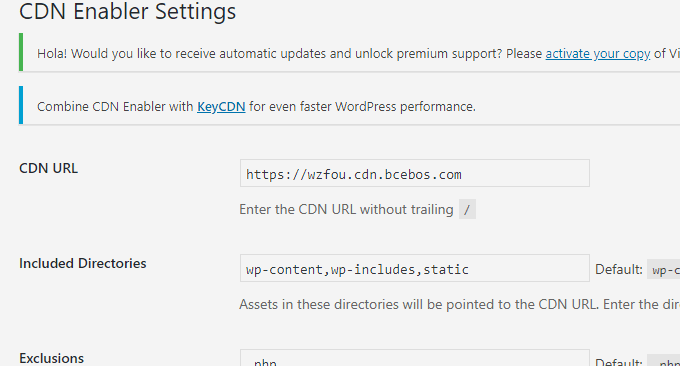Open the "activate your copy" link
Viewport: 680px width, 366px height.
click(x=598, y=54)
